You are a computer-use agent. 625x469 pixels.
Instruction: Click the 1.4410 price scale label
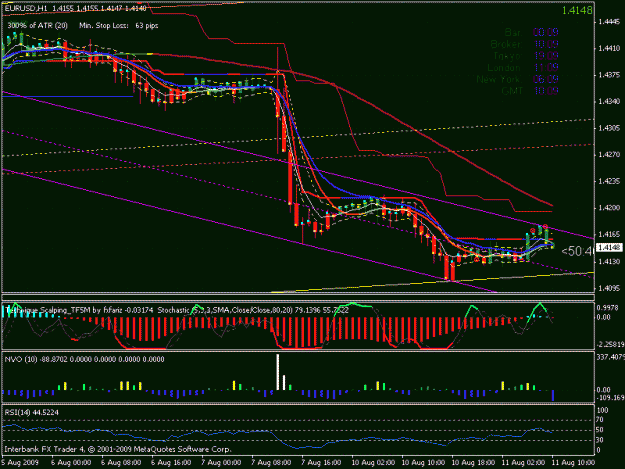coord(609,49)
